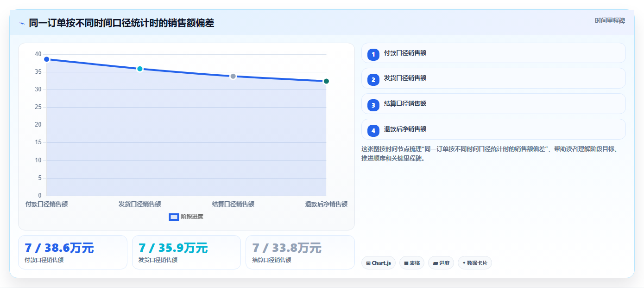The image size is (644, 288).
Task: Click the y-axis value 20
Action: [38, 125]
